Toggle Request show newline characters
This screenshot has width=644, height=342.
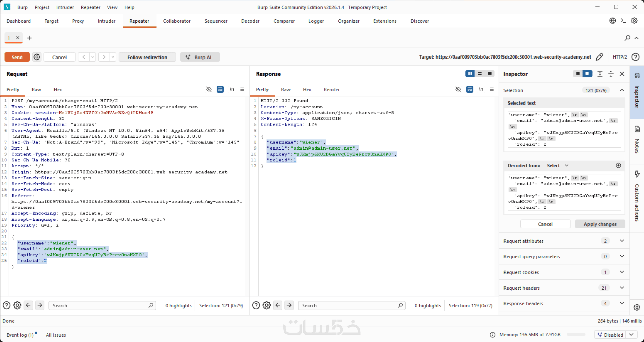pyautogui.click(x=232, y=89)
